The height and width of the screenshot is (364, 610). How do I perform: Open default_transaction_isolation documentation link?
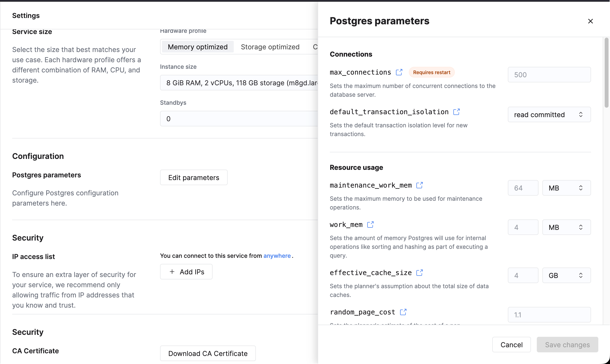456,112
